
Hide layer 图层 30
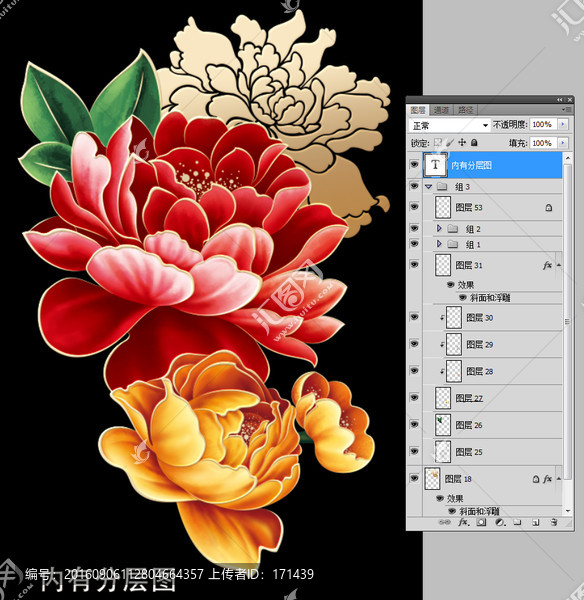414,317
